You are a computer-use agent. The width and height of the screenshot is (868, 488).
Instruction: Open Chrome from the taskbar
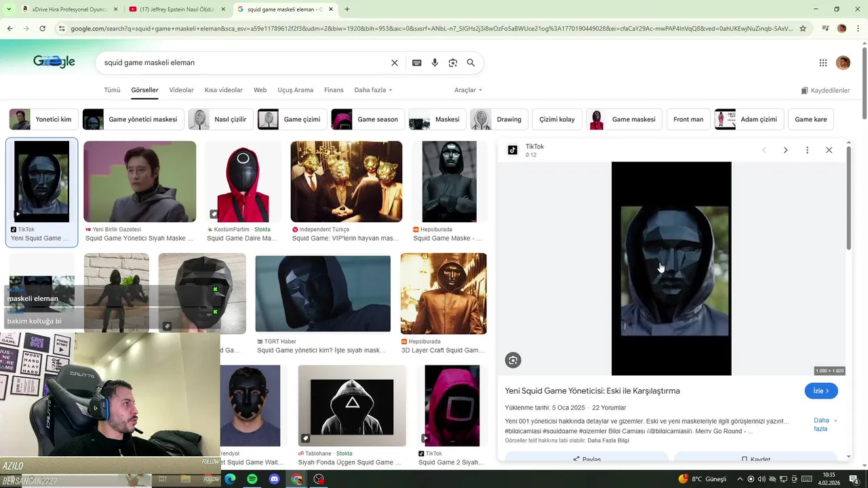click(x=297, y=479)
